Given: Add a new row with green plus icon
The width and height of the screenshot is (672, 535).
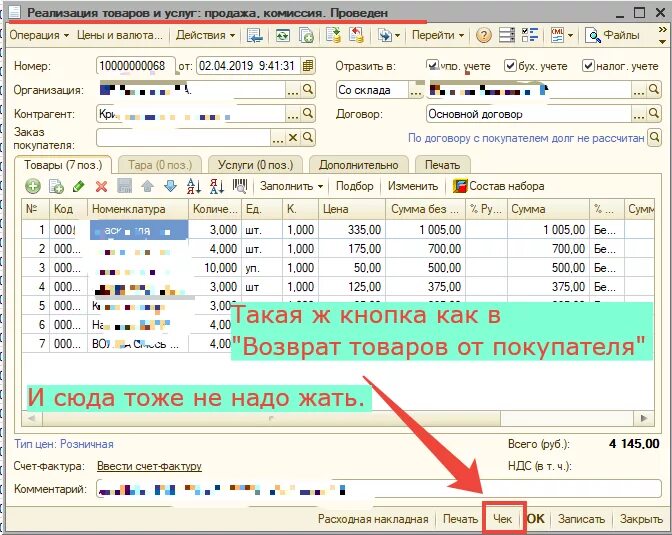Looking at the screenshot, I should click(33, 186).
